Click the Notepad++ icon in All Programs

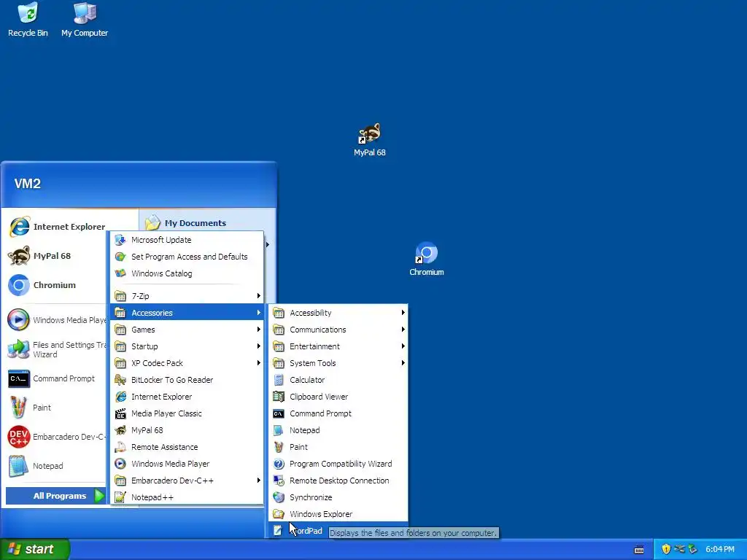(x=120, y=497)
